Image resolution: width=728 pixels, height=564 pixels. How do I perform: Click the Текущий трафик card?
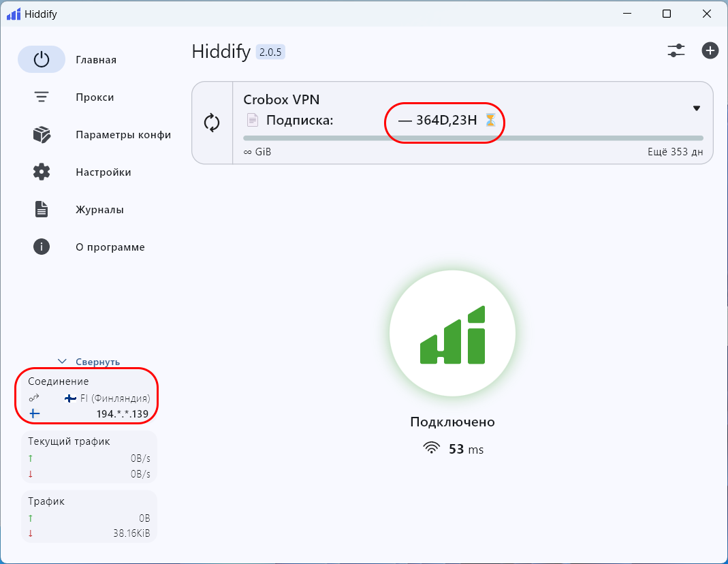click(x=89, y=457)
